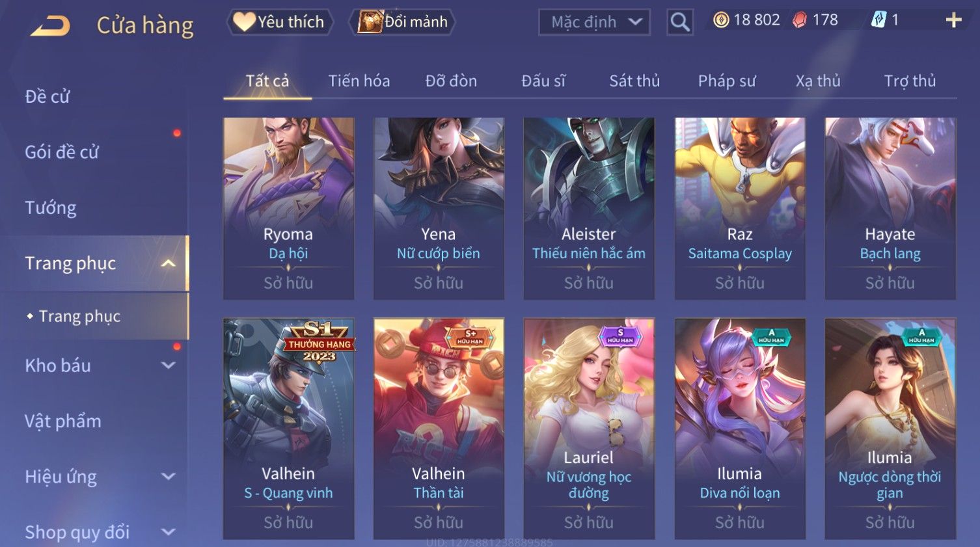Click the gold coin balance icon

[x=721, y=20]
